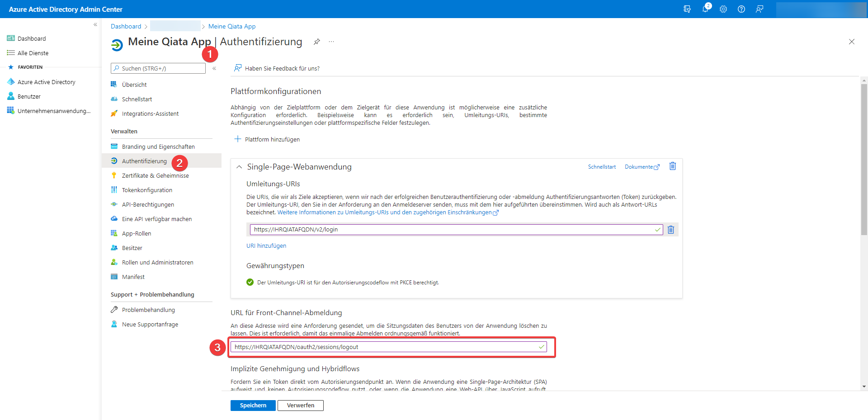The image size is (868, 420).
Task: Open the Help icon in the header
Action: pos(741,9)
